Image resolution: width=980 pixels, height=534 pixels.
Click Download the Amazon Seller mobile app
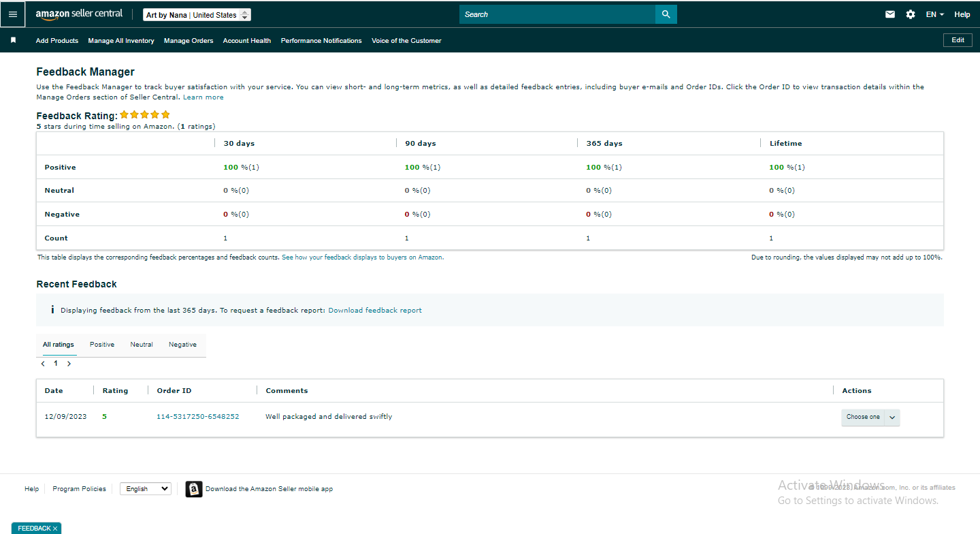(x=269, y=489)
